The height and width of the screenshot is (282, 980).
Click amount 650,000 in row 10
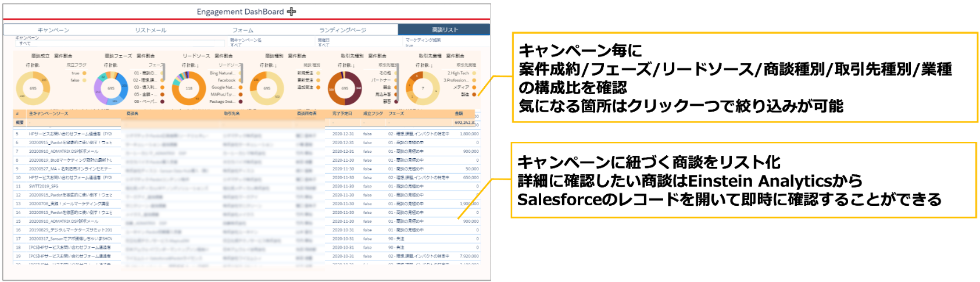tap(471, 177)
